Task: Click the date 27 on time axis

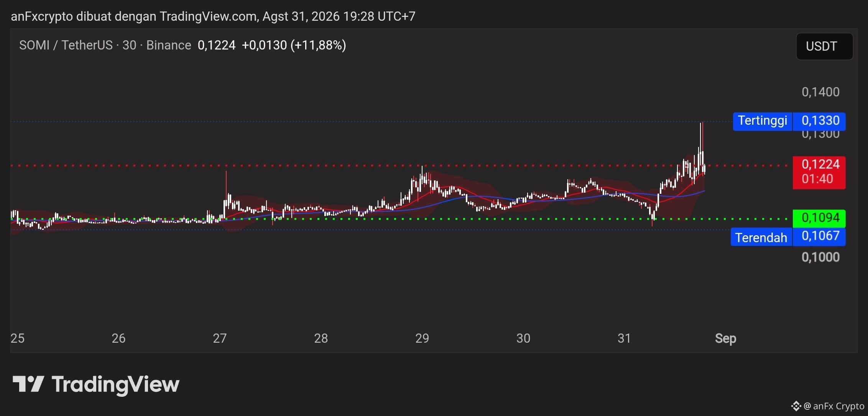Action: (x=220, y=338)
